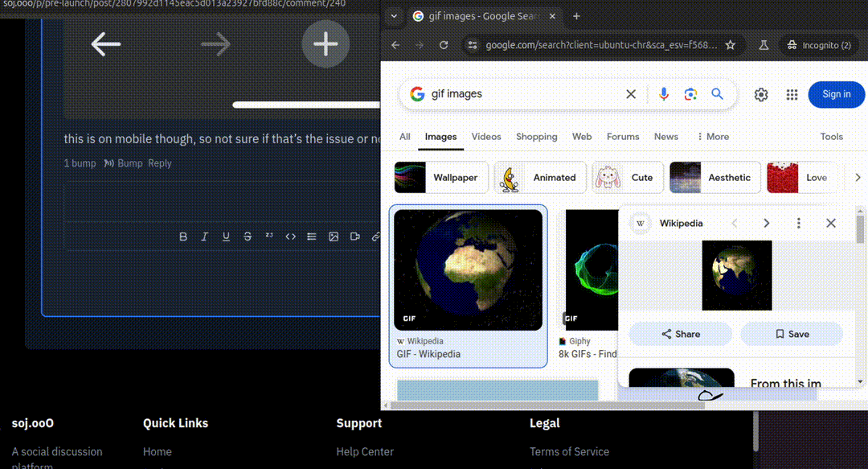Viewport: 868px width, 469px height.
Task: Click the round plus button in the soj.ooO post
Action: (325, 43)
